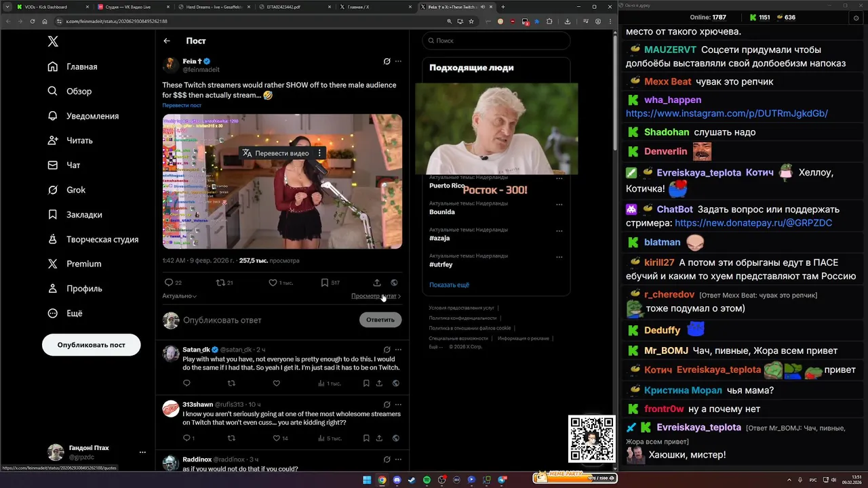Open three-dot menu on 313shawn's reply

(398, 405)
